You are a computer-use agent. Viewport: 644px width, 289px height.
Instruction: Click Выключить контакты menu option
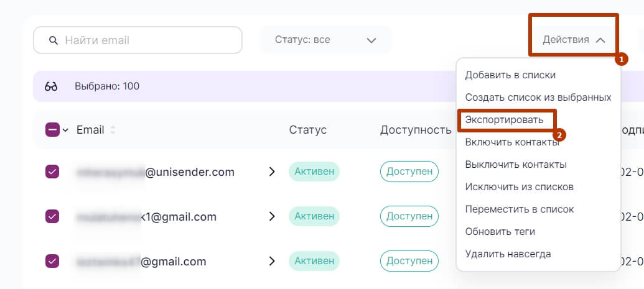(x=515, y=165)
